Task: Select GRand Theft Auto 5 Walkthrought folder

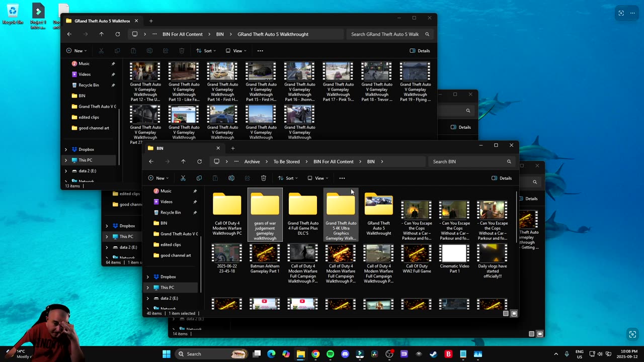Action: pos(378,214)
